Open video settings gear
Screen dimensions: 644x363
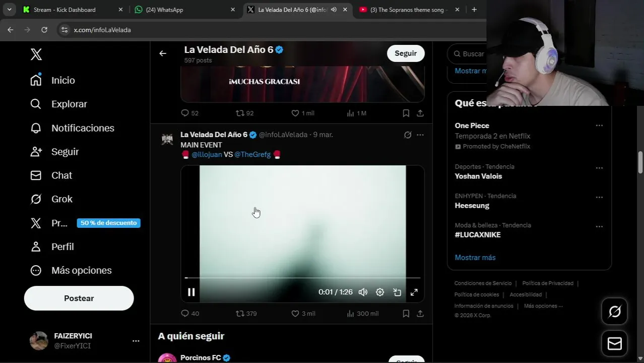click(x=380, y=292)
